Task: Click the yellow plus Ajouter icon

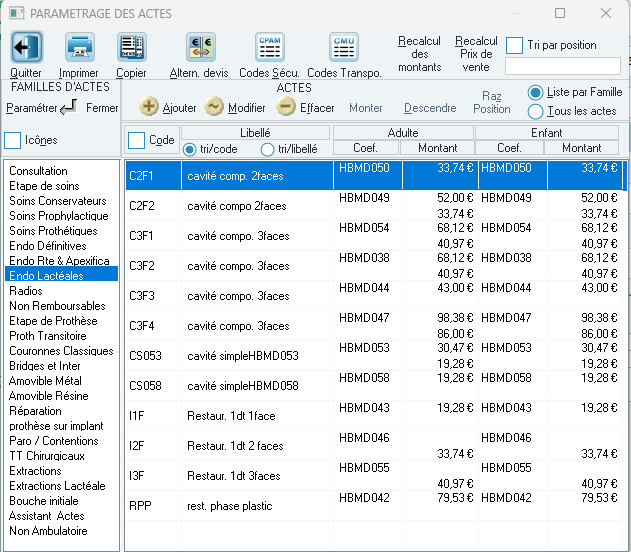Action: coord(148,107)
